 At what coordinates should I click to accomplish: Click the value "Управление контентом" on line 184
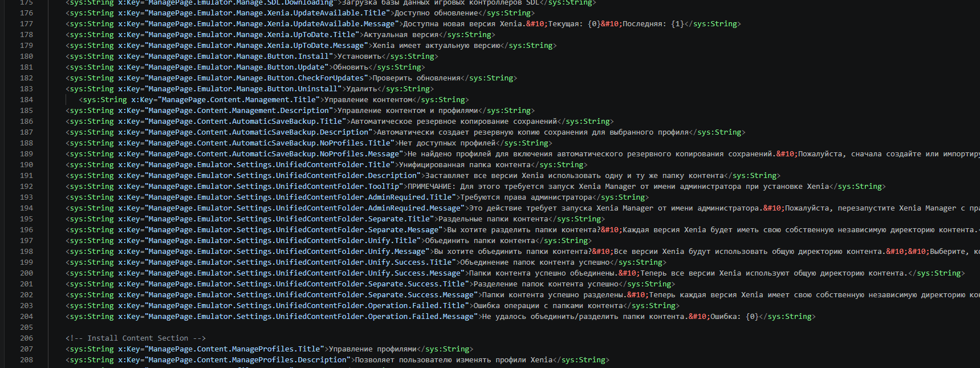click(368, 99)
